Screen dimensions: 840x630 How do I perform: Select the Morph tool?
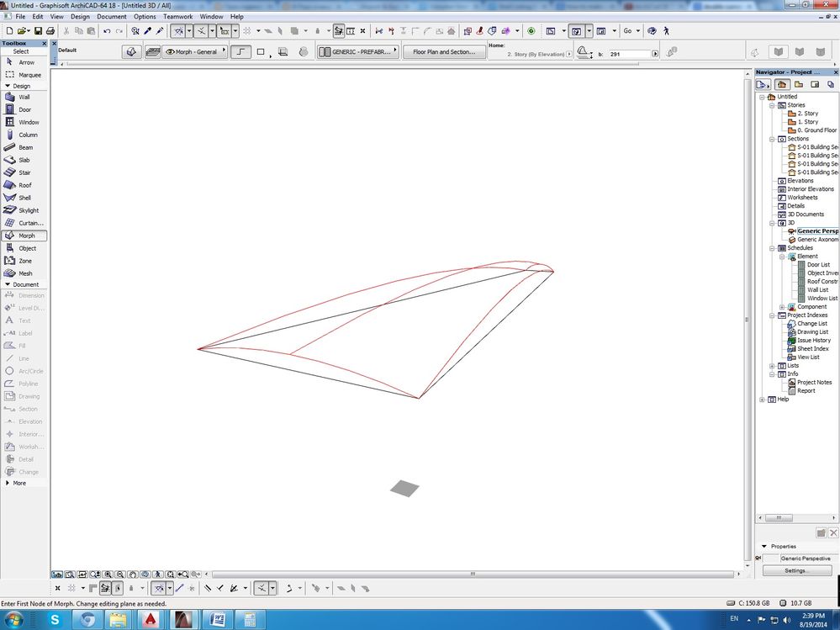pos(24,236)
